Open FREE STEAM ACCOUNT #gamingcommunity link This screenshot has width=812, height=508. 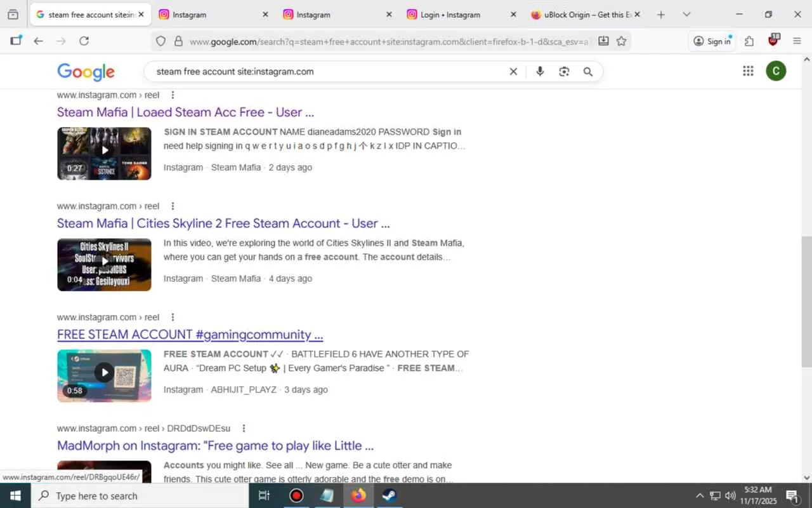190,335
